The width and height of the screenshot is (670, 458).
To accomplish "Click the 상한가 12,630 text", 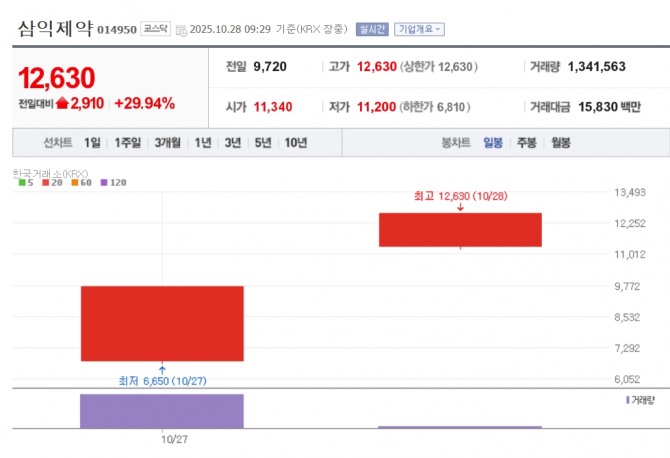I will click(x=439, y=67).
